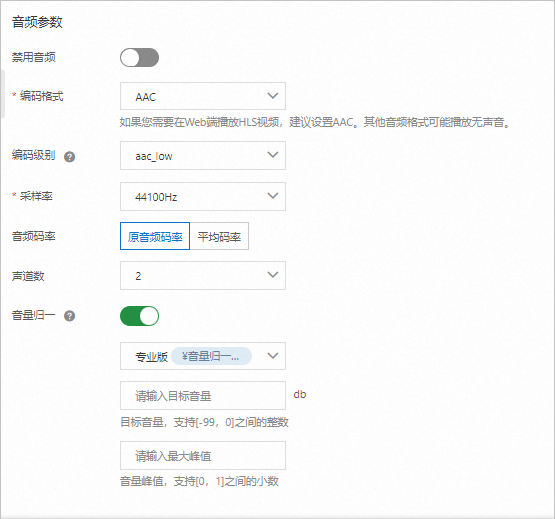Click the 请输入最大峰值 input field

click(x=203, y=455)
